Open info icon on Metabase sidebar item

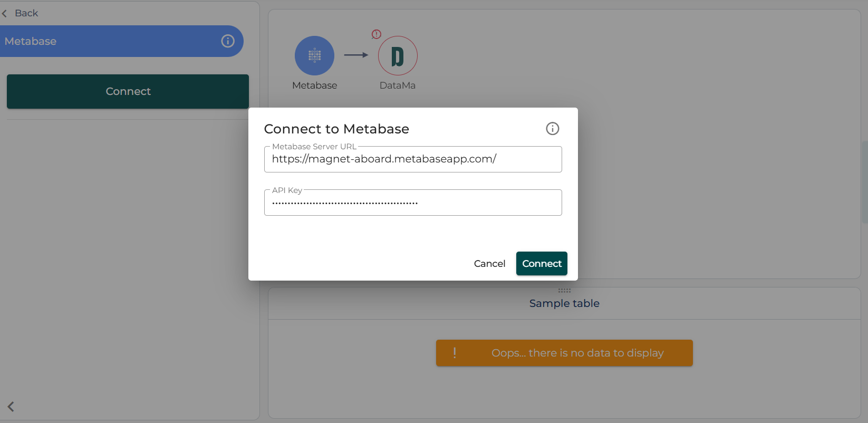[228, 41]
